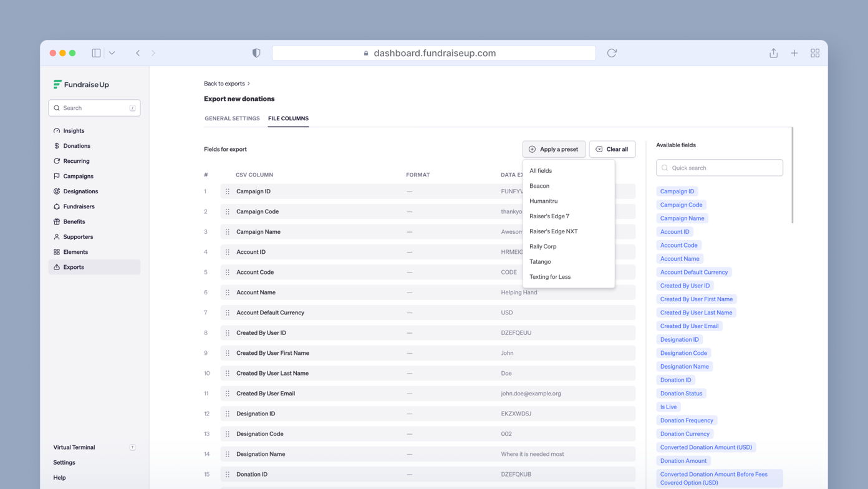Click the Quick search field

coord(719,167)
